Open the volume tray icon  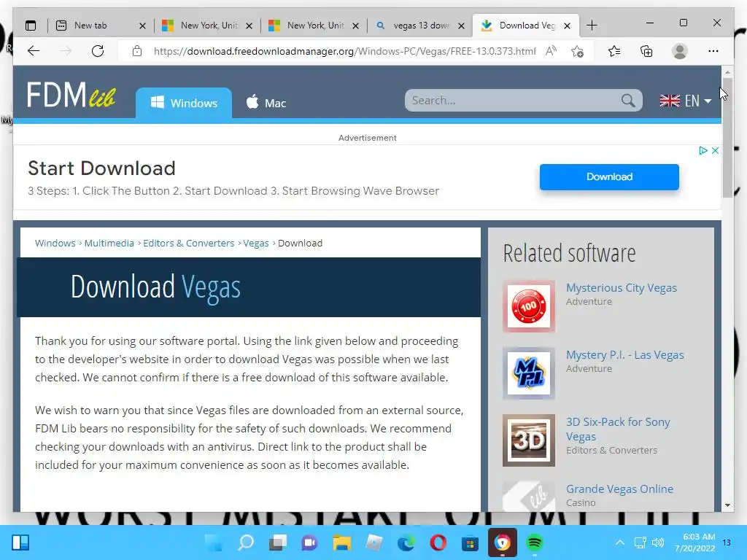pyautogui.click(x=658, y=542)
